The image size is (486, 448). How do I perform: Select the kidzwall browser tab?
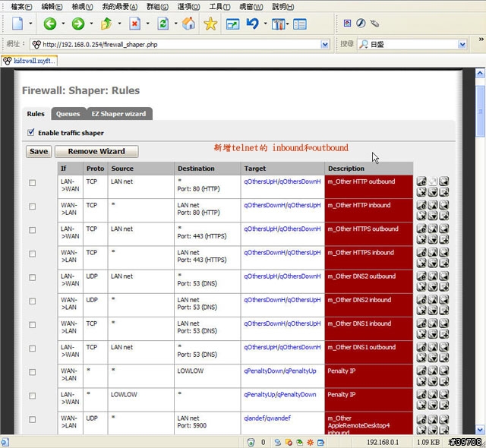[x=30, y=61]
